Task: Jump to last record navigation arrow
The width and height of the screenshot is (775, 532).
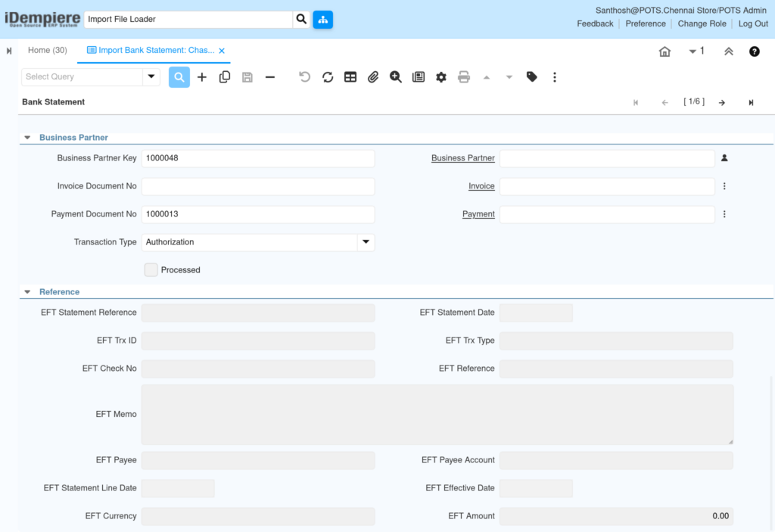Action: click(751, 102)
